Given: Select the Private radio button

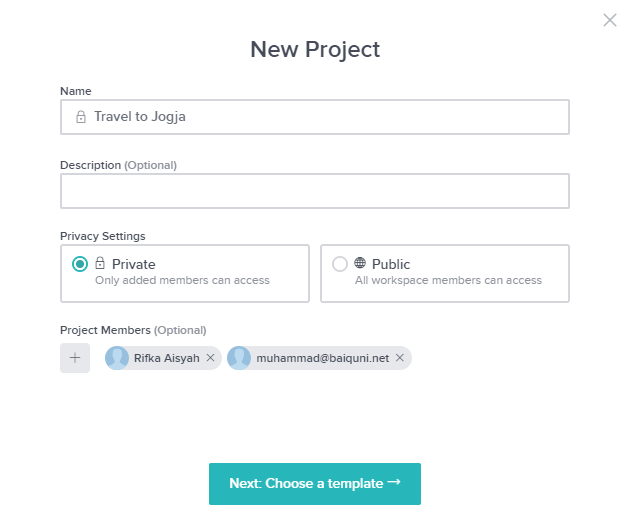Looking at the screenshot, I should [x=81, y=264].
